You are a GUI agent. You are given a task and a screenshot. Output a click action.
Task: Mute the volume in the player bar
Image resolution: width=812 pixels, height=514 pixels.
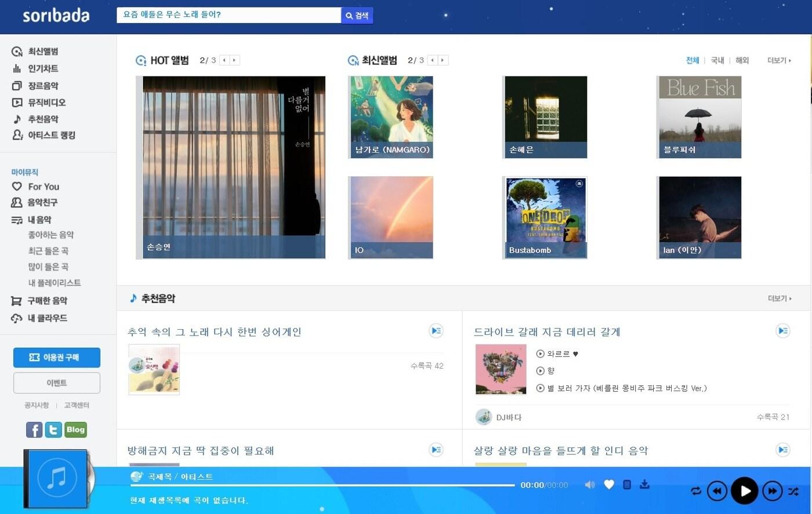click(x=589, y=484)
